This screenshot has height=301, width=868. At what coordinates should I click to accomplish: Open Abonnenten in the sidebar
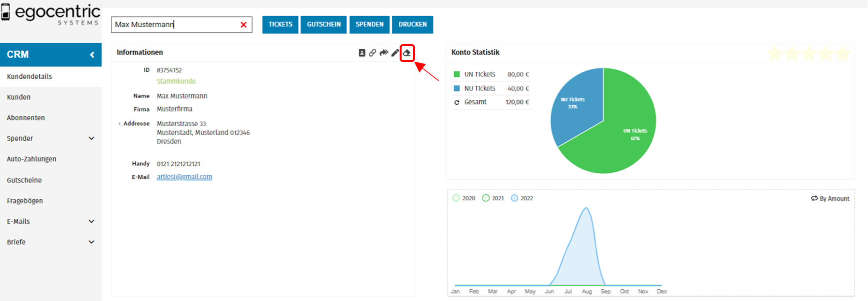pyautogui.click(x=26, y=118)
